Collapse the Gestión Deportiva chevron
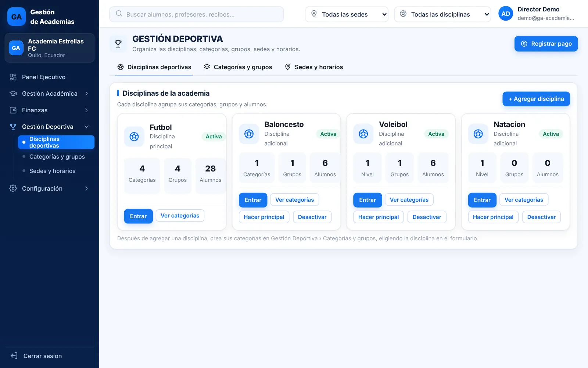The height and width of the screenshot is (368, 588). tap(87, 127)
